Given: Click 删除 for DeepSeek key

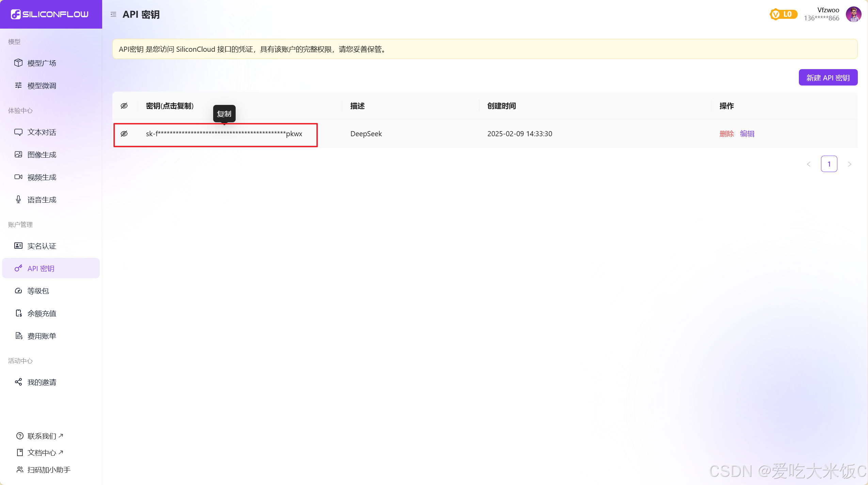Looking at the screenshot, I should point(727,134).
